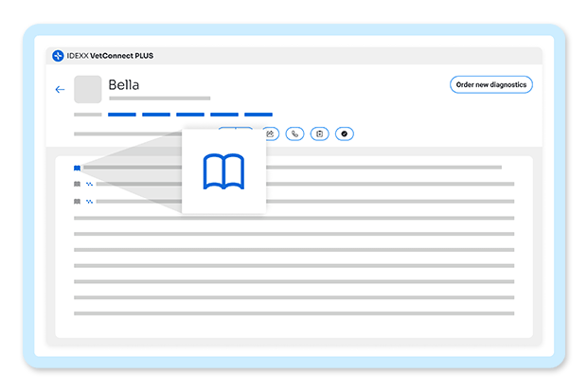Open the trend graph icon in second row
Image resolution: width=588 pixels, height=392 pixels.
click(x=89, y=184)
